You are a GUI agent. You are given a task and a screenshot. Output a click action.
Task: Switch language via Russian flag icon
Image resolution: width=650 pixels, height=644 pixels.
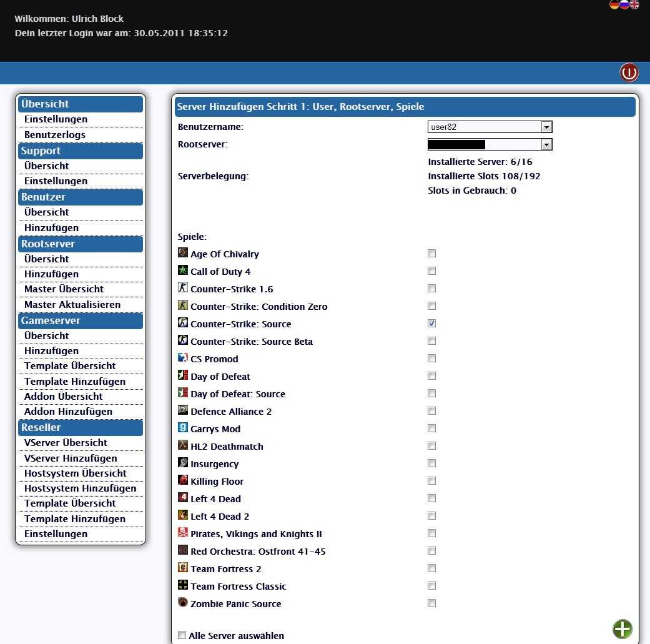(624, 4)
